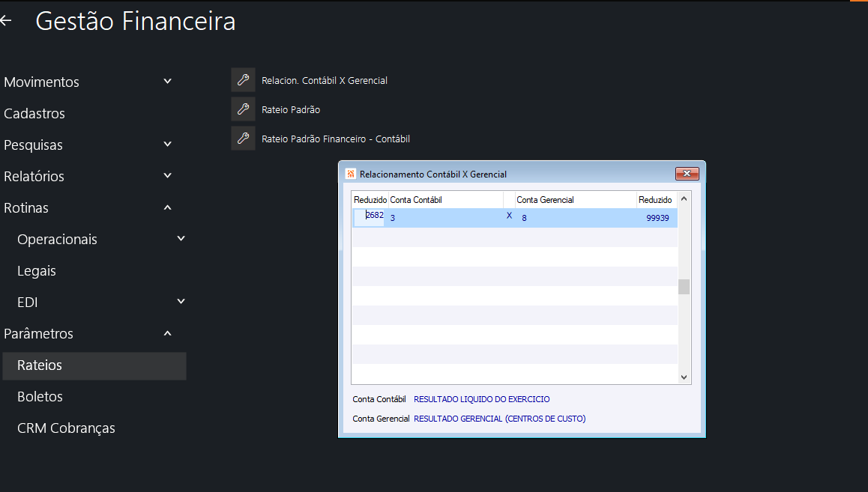Open the Rateio Padrão Financeiro - Contábil link
The width and height of the screenshot is (868, 492).
335,139
